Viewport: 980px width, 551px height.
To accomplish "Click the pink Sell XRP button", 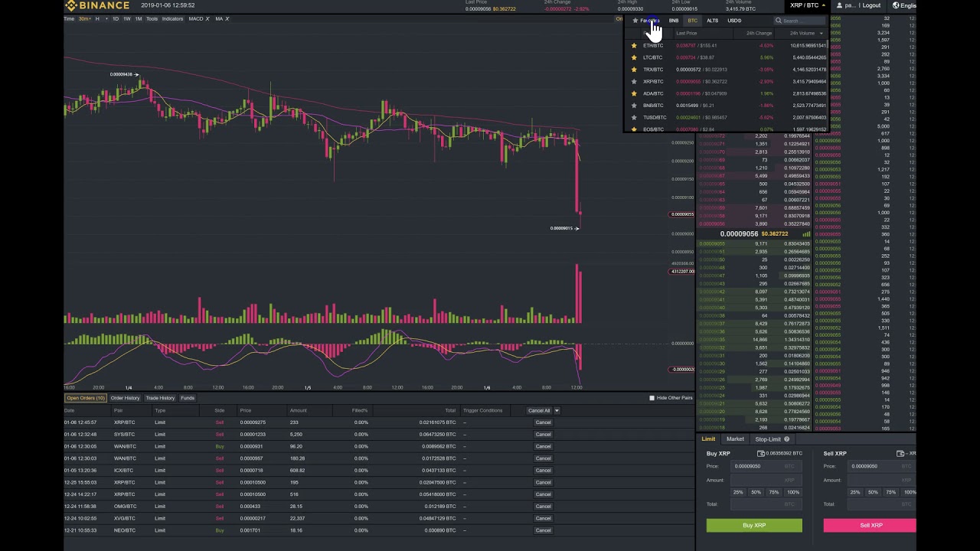I will (x=870, y=525).
